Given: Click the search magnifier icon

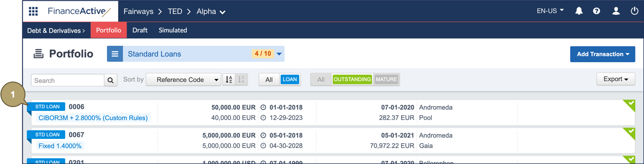Looking at the screenshot, I should (x=111, y=80).
